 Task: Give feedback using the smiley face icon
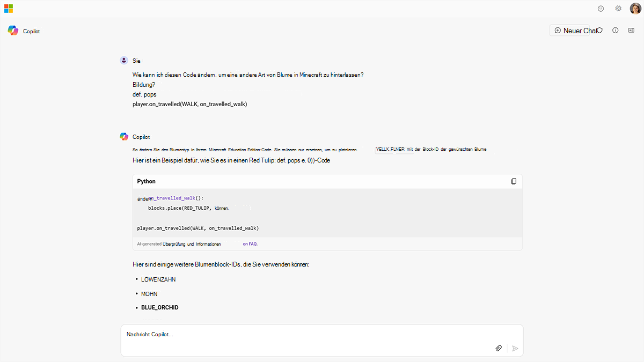pos(601,9)
